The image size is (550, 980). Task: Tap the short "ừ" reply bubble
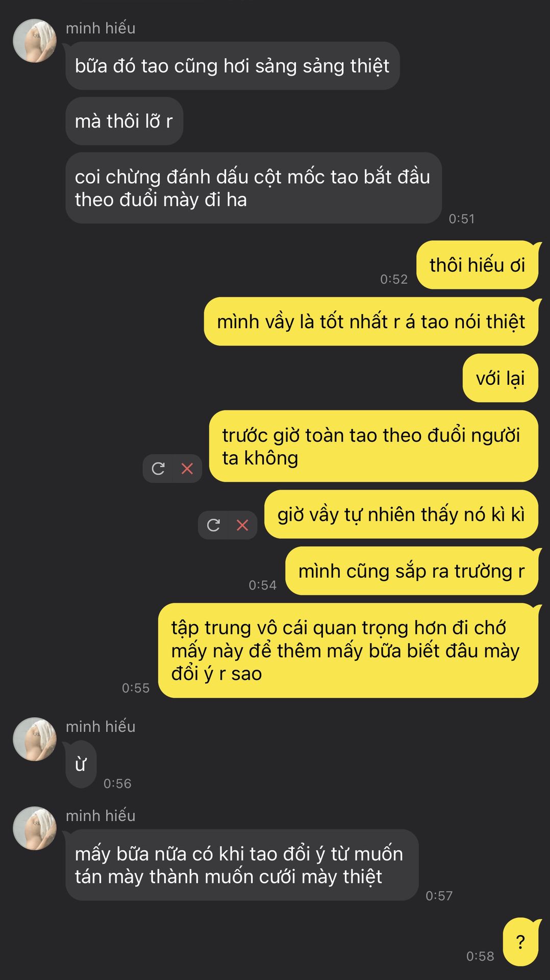81,765
